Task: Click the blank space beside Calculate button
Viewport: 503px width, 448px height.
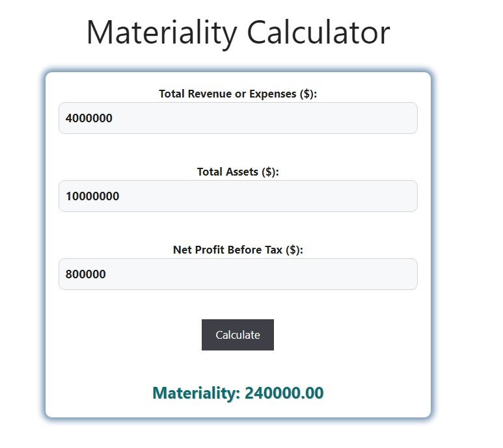Action: pos(345,335)
